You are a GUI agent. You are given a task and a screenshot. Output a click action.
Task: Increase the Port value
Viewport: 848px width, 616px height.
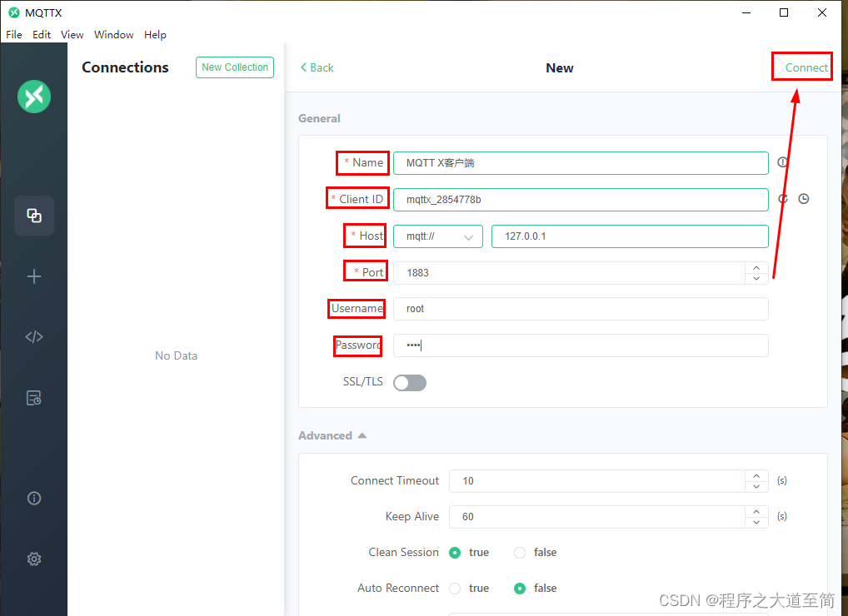[x=756, y=268]
